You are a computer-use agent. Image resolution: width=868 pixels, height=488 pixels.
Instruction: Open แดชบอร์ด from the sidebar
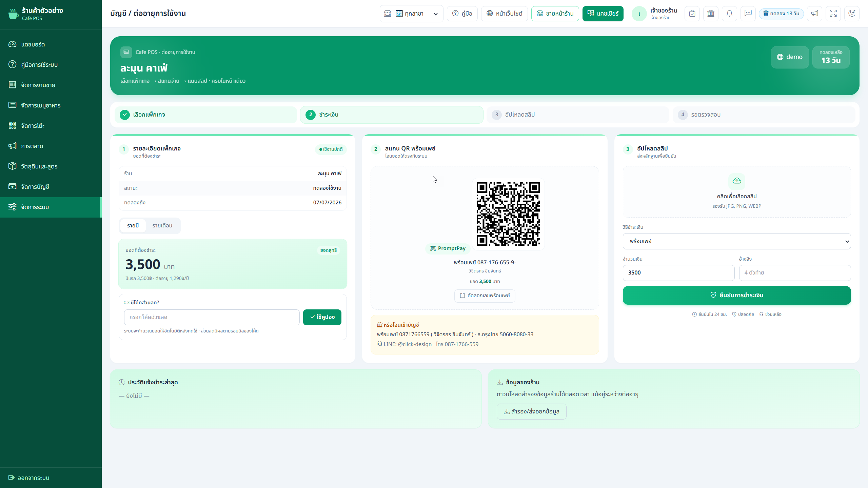coord(51,44)
